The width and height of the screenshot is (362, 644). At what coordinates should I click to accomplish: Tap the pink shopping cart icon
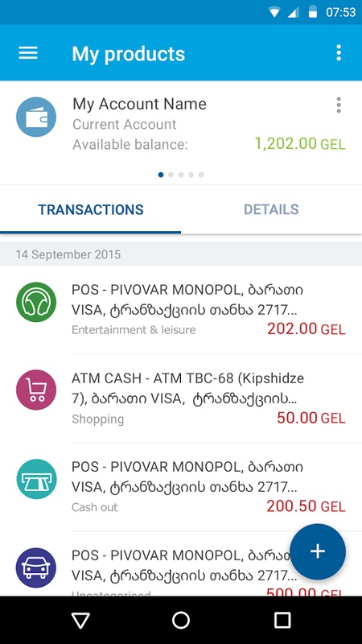point(36,390)
